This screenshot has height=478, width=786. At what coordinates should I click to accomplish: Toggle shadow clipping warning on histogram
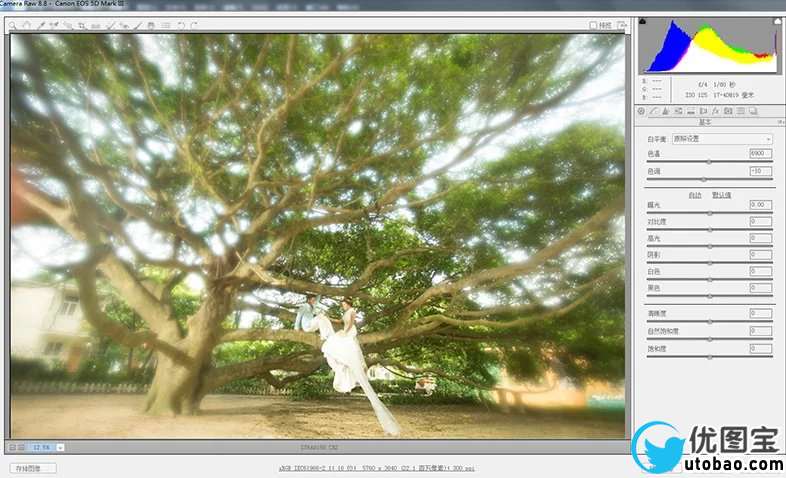(643, 21)
